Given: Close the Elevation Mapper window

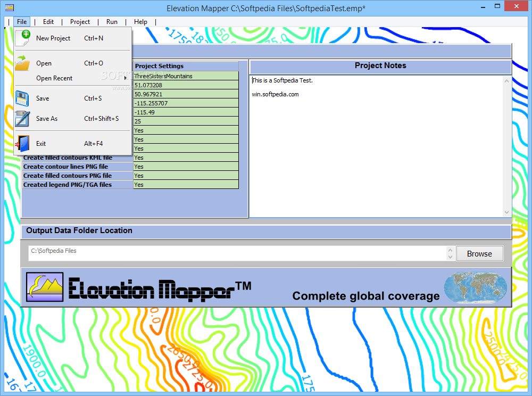Looking at the screenshot, I should (x=517, y=6).
